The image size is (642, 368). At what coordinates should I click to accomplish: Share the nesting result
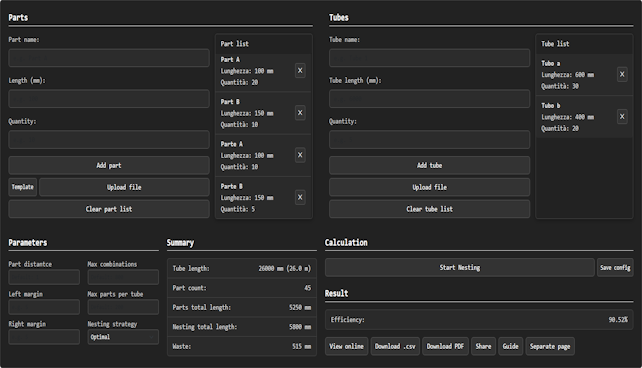click(483, 346)
